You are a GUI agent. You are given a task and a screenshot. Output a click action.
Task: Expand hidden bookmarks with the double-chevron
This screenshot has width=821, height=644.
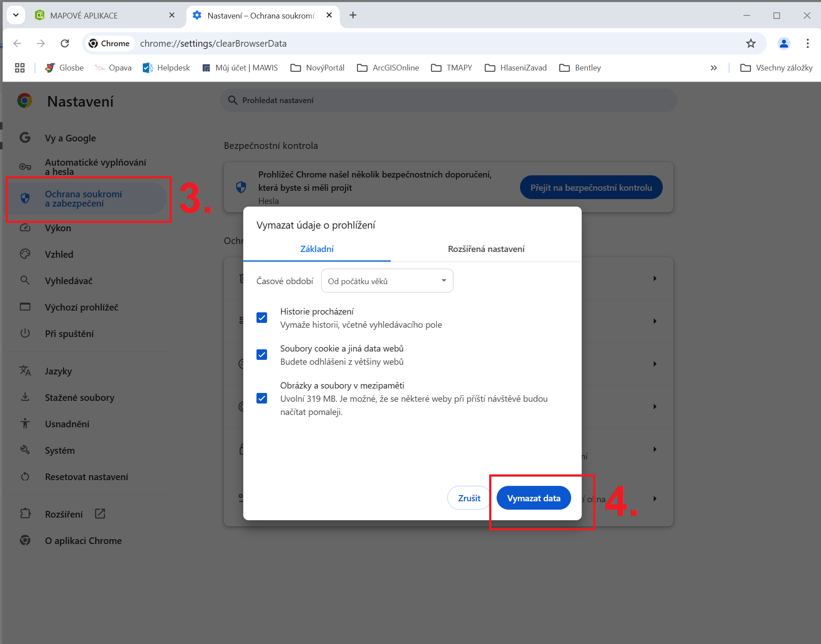coord(713,67)
